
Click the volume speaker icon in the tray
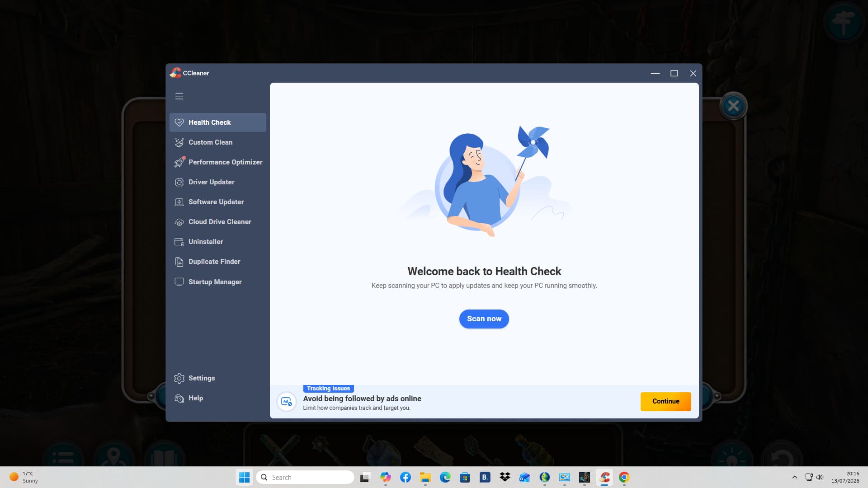(x=820, y=477)
